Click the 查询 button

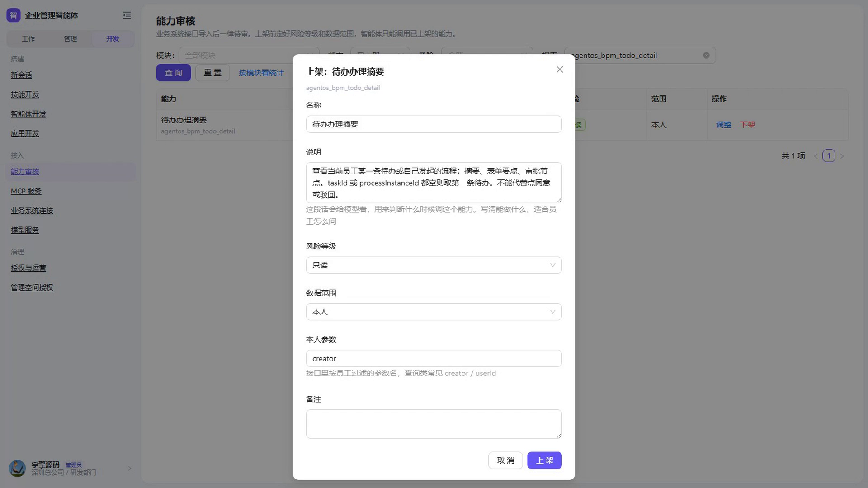174,73
